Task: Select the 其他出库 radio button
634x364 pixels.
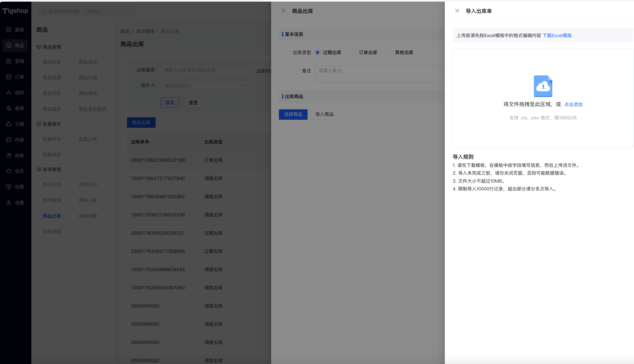Action: pos(389,52)
